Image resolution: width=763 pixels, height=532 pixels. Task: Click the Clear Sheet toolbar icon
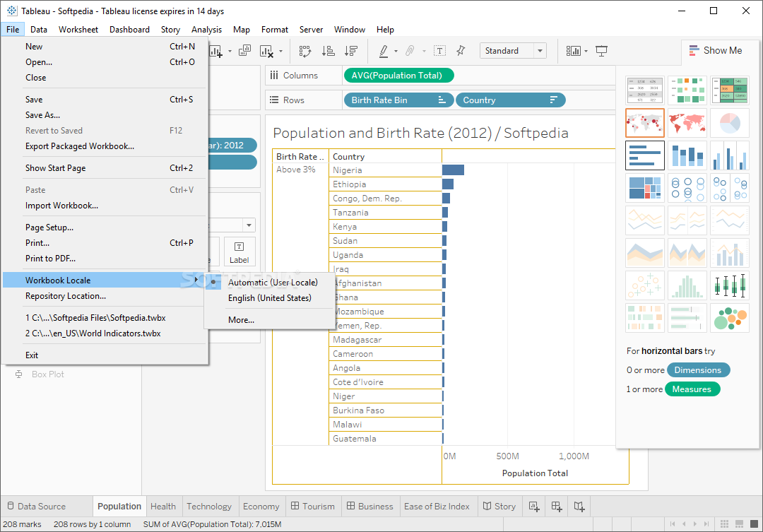pos(266,51)
